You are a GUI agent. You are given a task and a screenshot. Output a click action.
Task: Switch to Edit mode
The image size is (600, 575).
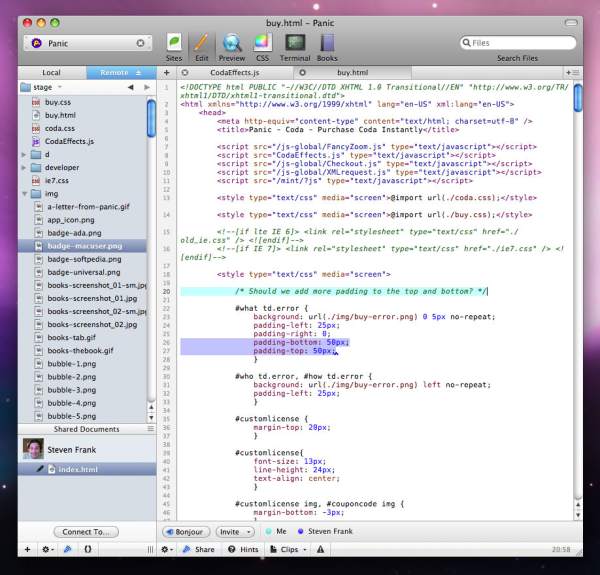(x=202, y=47)
